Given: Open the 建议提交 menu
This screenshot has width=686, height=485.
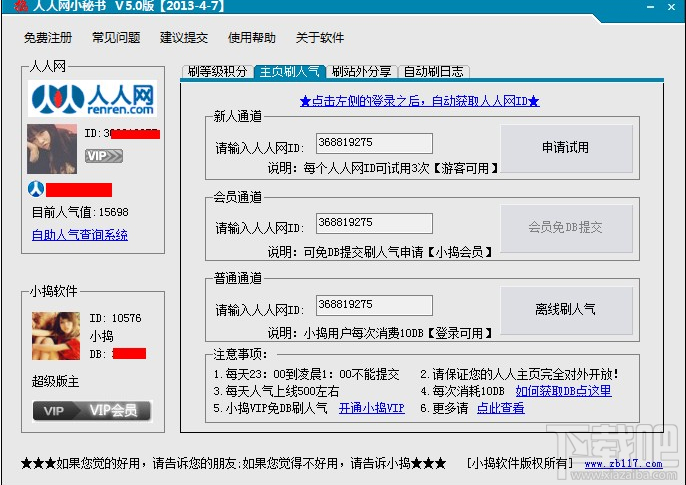Looking at the screenshot, I should [x=184, y=38].
